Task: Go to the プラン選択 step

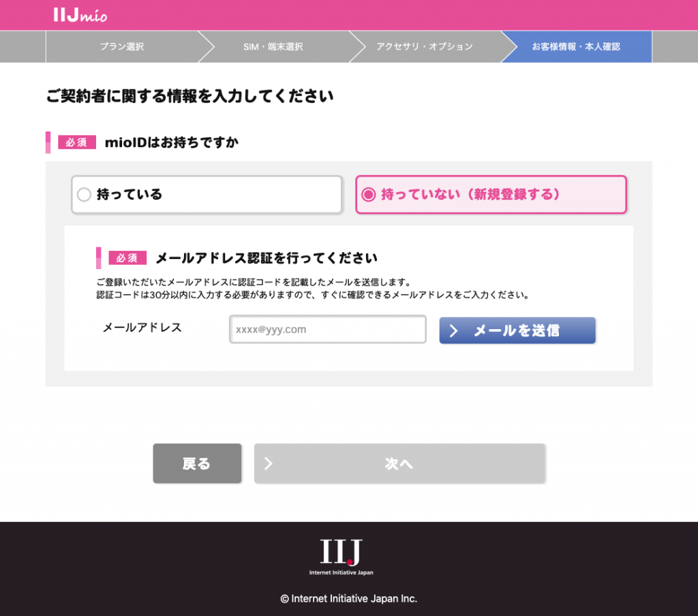Action: [121, 47]
